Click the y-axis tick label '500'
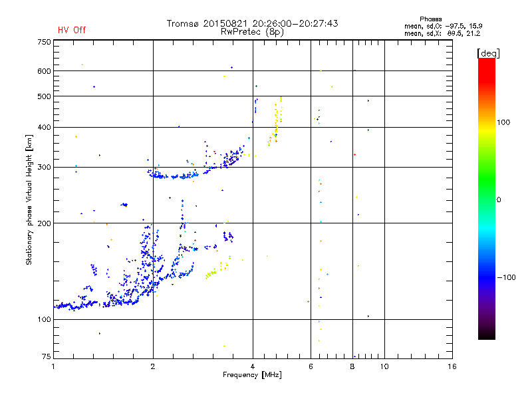This screenshot has width=532, height=399. pyautogui.click(x=44, y=96)
